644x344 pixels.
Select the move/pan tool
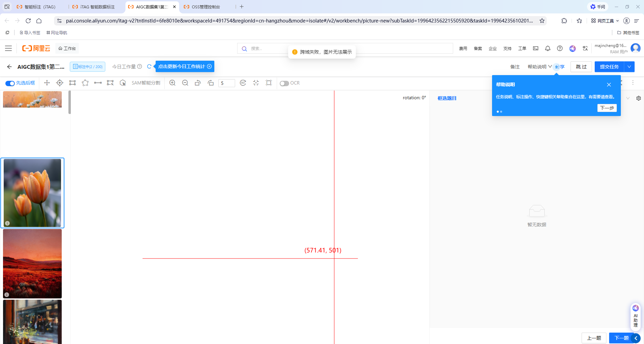47,83
